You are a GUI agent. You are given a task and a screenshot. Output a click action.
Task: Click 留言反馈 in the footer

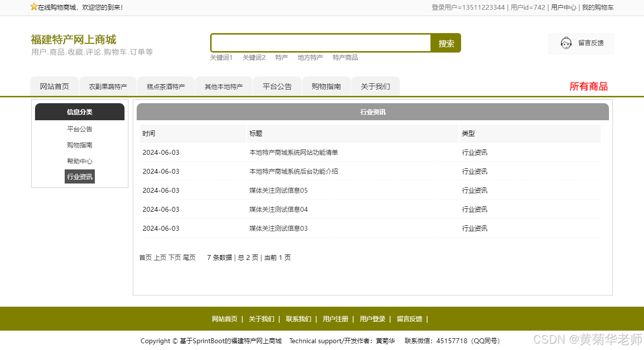tap(410, 319)
